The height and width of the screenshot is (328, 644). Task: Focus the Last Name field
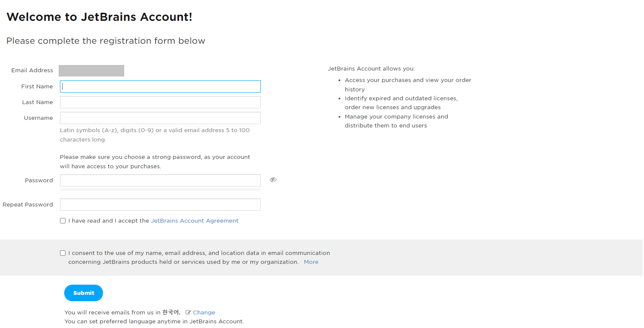[160, 102]
